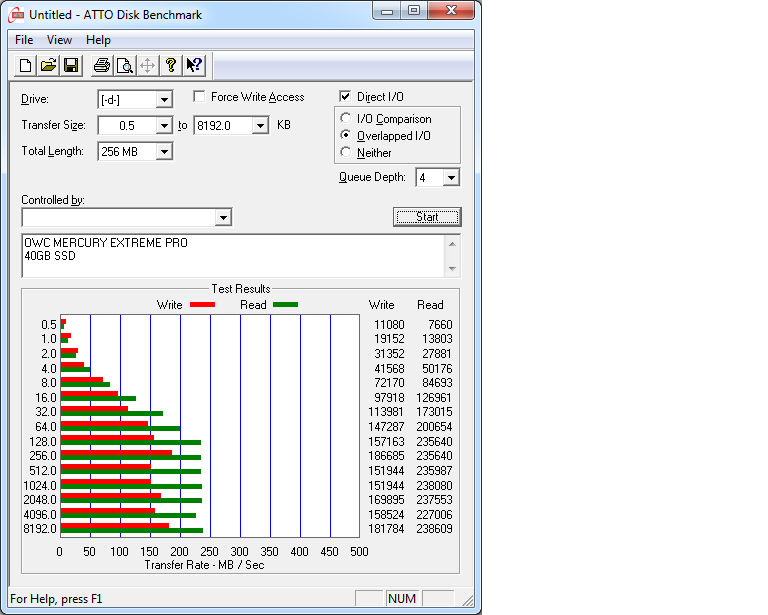
Task: Click the 64.0 read value 200654
Action: pos(434,427)
